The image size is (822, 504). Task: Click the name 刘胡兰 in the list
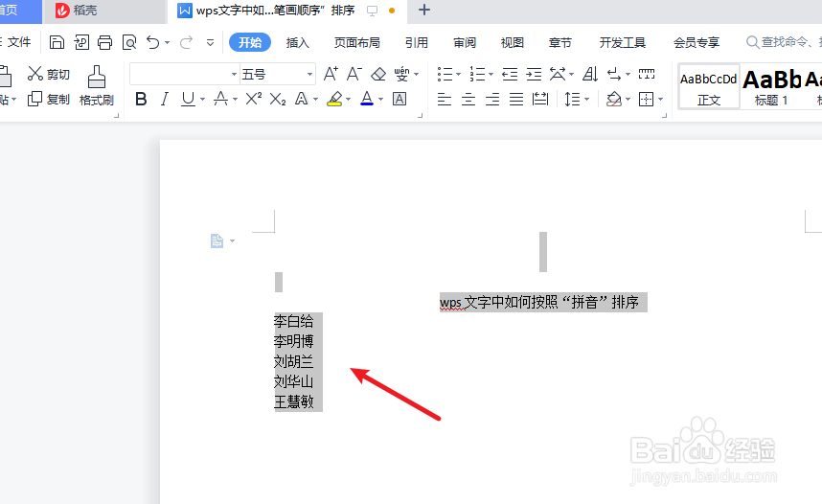coord(293,361)
